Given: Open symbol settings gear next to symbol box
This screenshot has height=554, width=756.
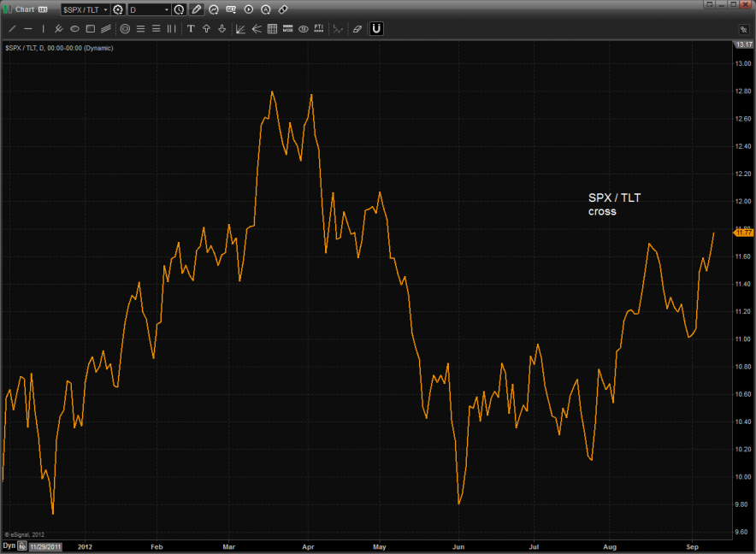Looking at the screenshot, I should click(118, 9).
